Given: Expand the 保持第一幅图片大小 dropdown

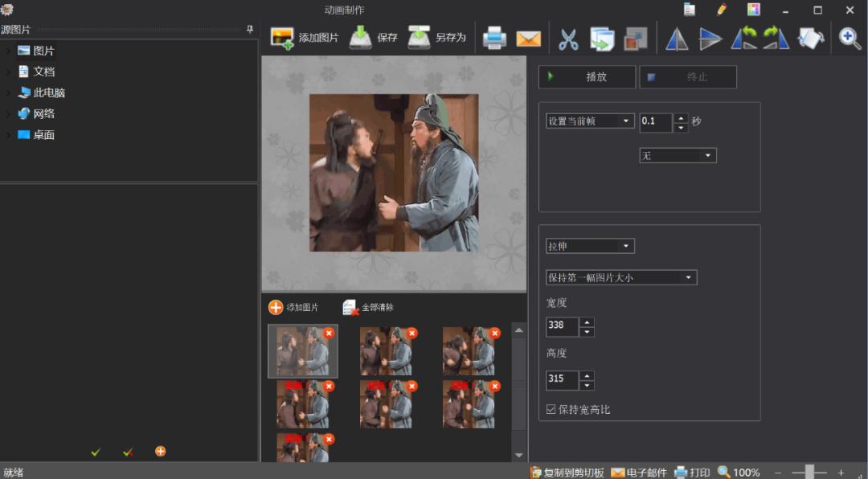Looking at the screenshot, I should (620, 278).
